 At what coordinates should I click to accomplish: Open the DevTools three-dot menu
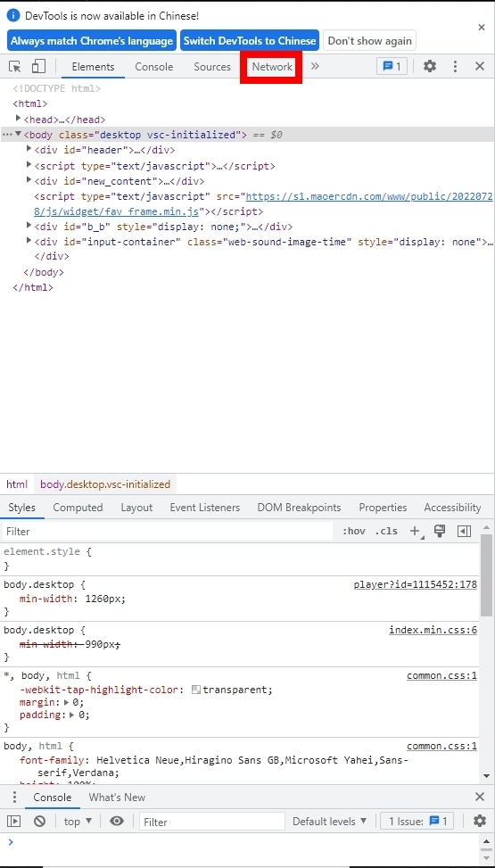(x=455, y=66)
